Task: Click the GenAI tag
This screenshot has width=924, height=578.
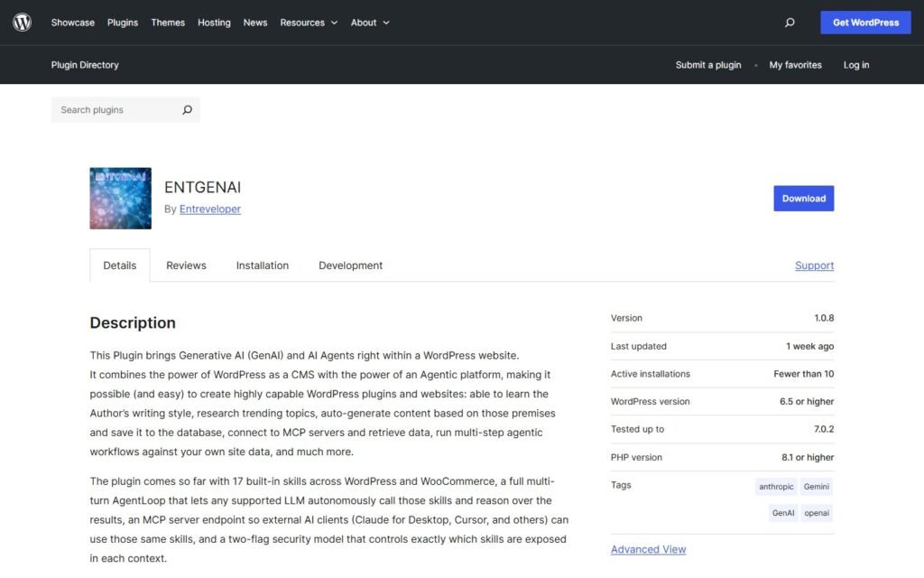Action: pyautogui.click(x=783, y=513)
